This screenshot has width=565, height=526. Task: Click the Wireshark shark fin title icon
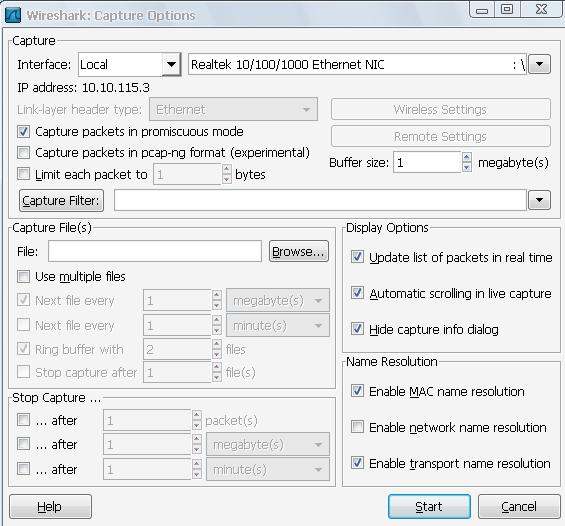tap(13, 15)
